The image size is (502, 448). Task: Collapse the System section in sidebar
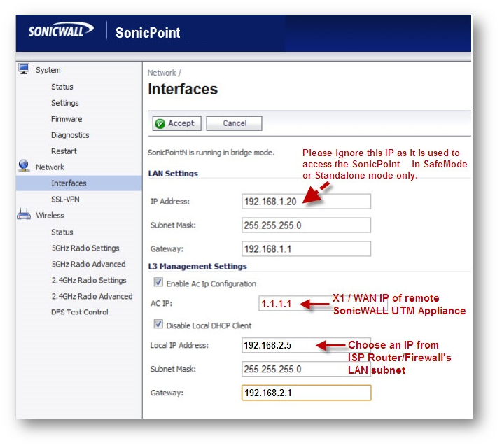coord(48,70)
